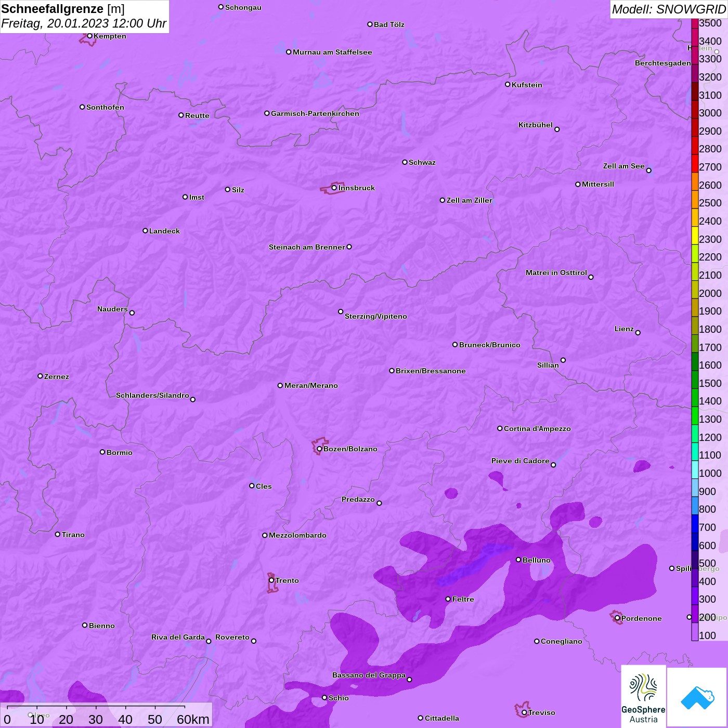Image resolution: width=728 pixels, height=728 pixels.
Task: Click the 100 m lavender legend swatch
Action: [695, 632]
